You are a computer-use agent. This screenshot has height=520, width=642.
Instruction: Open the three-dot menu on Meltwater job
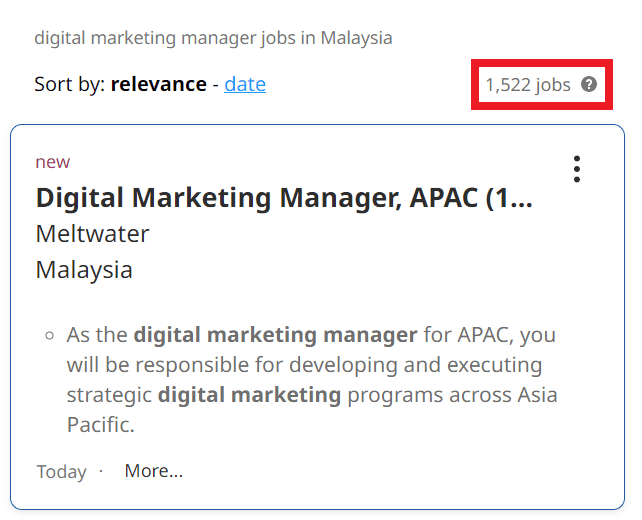pos(577,169)
